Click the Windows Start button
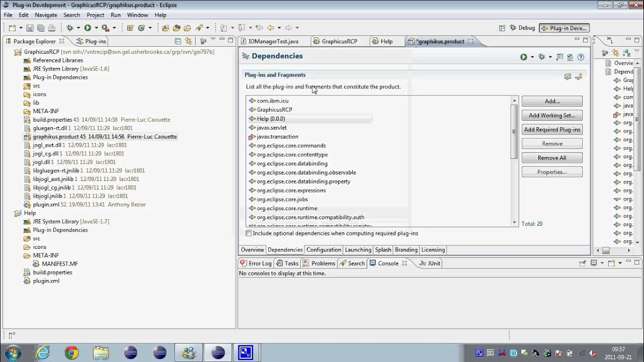 [13, 352]
